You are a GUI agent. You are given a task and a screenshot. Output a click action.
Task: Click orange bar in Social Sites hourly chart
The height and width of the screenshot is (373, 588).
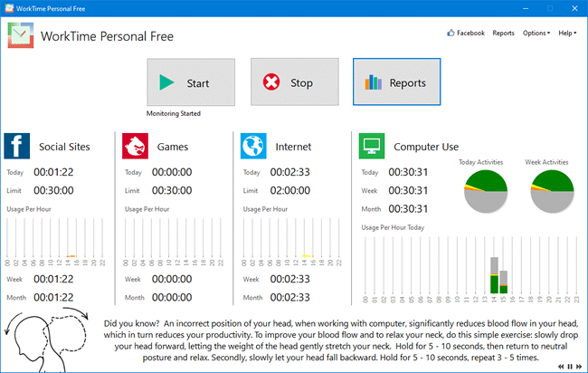pyautogui.click(x=71, y=256)
